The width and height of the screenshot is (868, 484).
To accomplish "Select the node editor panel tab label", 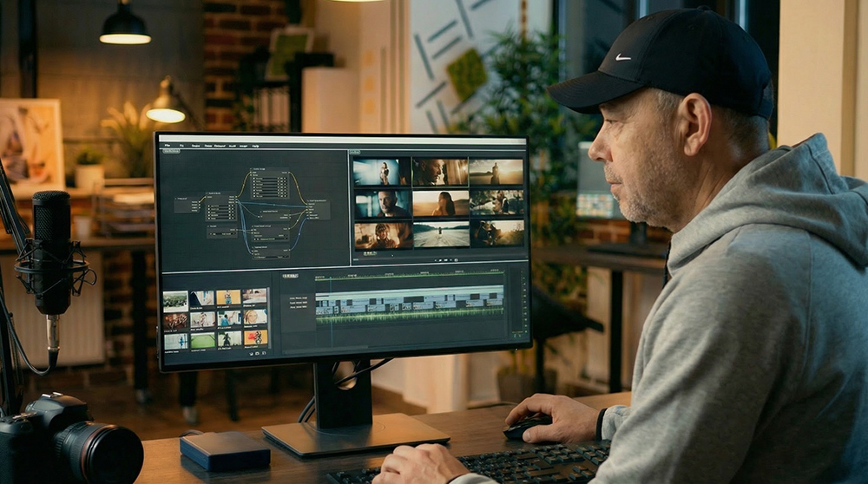I will [x=171, y=152].
